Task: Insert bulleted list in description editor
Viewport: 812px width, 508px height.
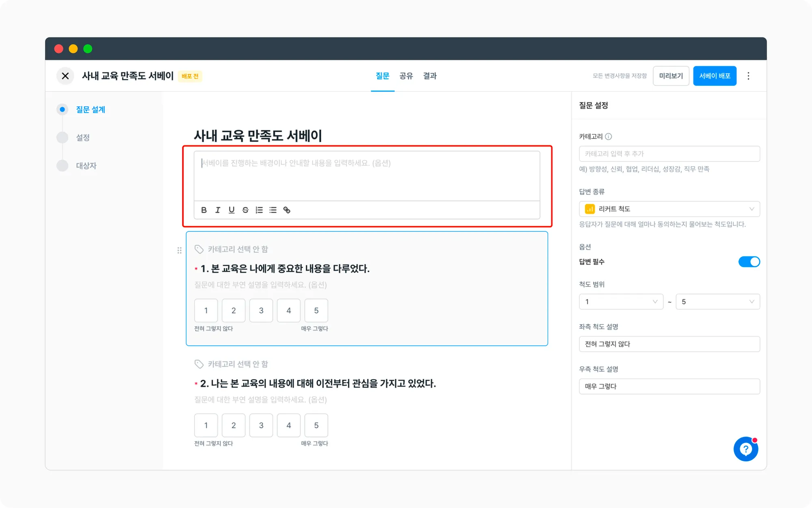Action: pyautogui.click(x=273, y=210)
